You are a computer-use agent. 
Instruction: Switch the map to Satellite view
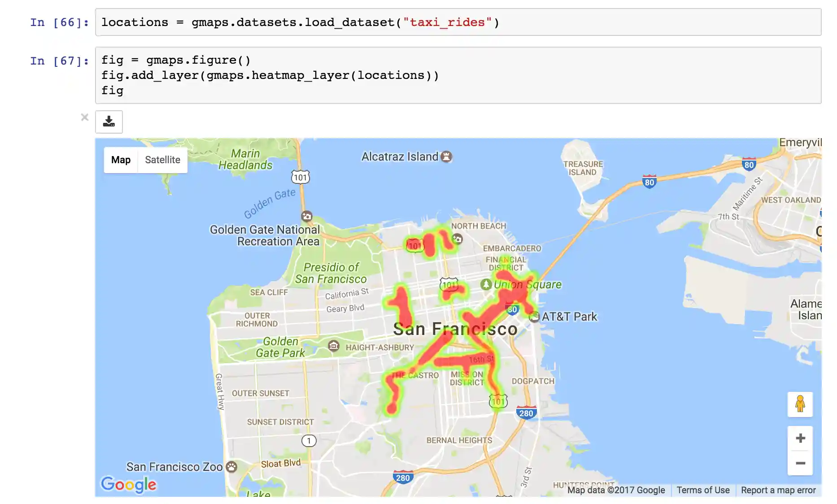(x=162, y=160)
